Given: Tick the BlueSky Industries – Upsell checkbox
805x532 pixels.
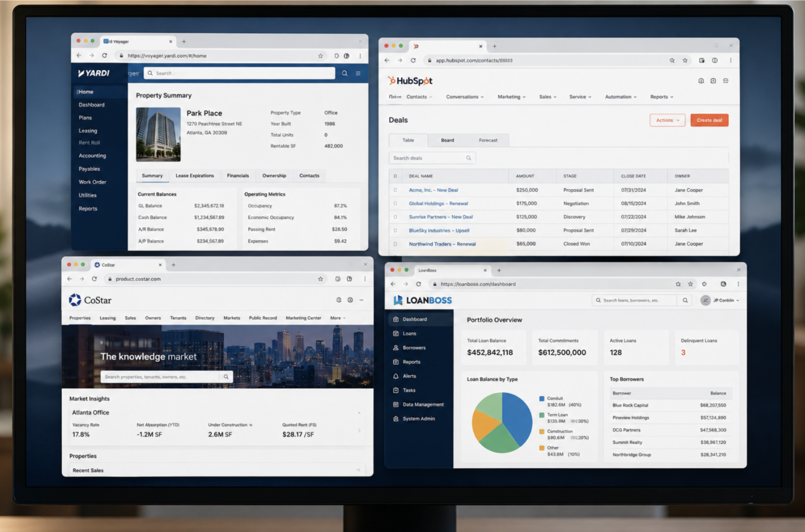Looking at the screenshot, I should [x=395, y=230].
